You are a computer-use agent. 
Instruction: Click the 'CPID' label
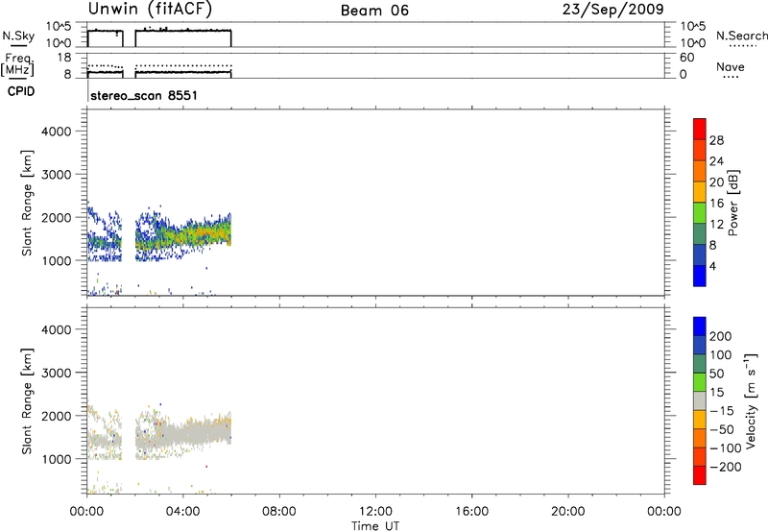coord(21,91)
